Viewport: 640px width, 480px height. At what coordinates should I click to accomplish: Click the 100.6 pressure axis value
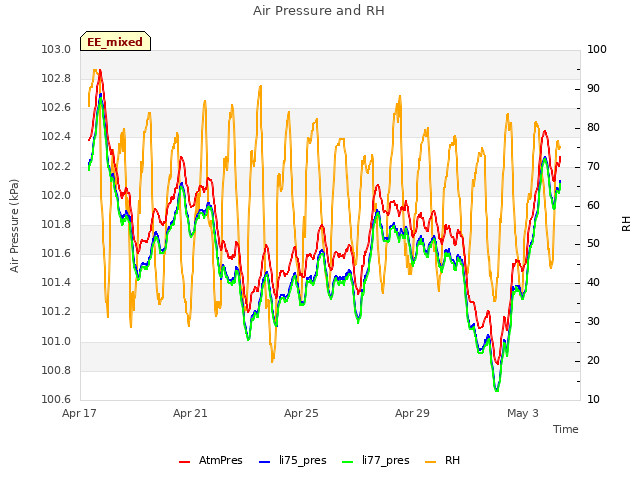tap(56, 400)
